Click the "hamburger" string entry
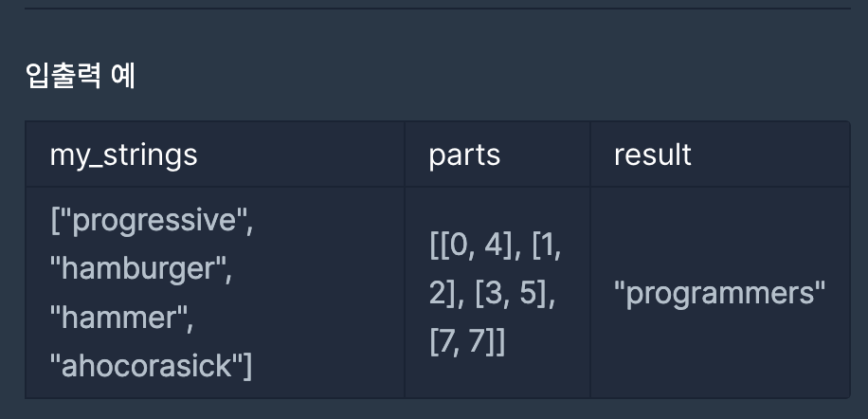The height and width of the screenshot is (419, 868). [x=140, y=269]
